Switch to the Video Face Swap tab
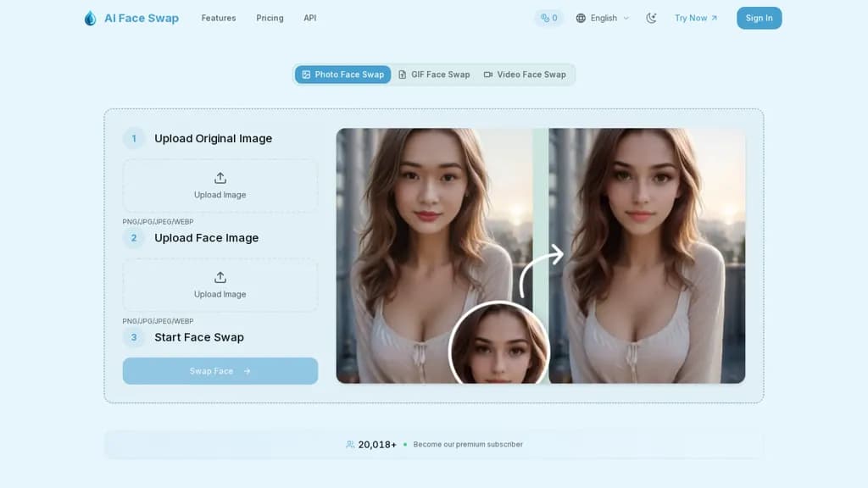Screen dimensions: 868x488 tap(525, 75)
